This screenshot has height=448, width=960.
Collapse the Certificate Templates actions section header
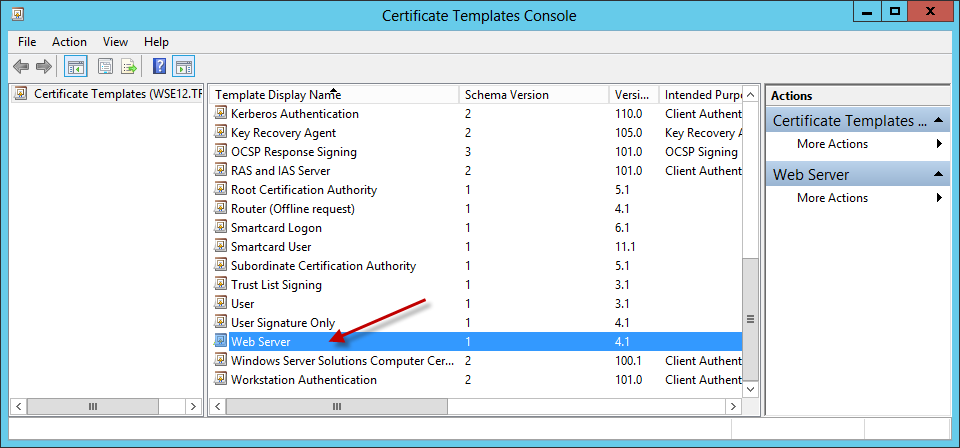pos(939,121)
